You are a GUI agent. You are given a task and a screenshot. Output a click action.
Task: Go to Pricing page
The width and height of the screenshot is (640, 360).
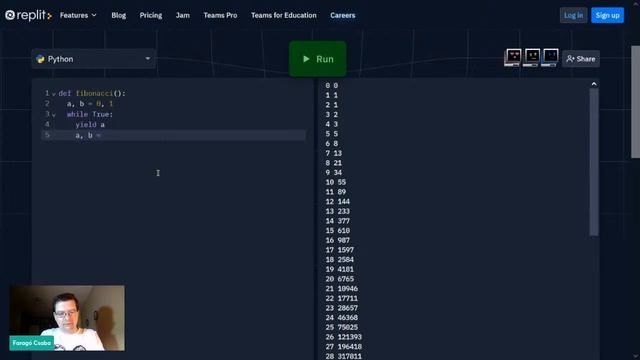(151, 15)
